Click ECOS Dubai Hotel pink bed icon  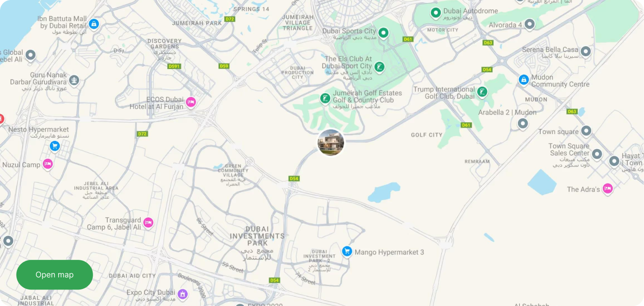(191, 102)
